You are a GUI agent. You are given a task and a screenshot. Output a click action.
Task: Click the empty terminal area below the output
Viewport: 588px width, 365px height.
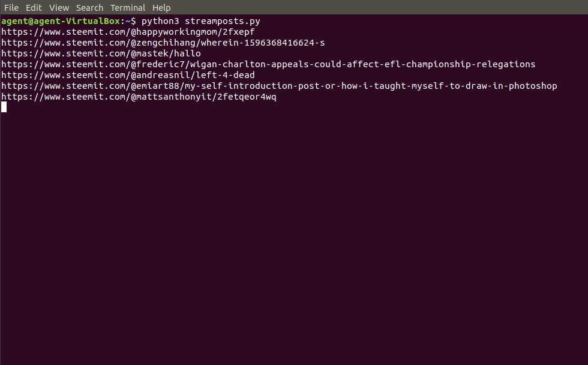pos(294,240)
